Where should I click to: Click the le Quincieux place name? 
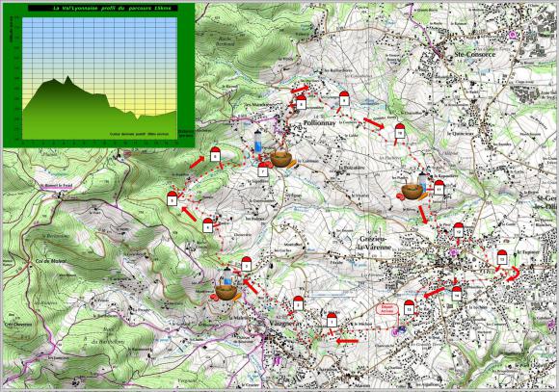coord(461,134)
